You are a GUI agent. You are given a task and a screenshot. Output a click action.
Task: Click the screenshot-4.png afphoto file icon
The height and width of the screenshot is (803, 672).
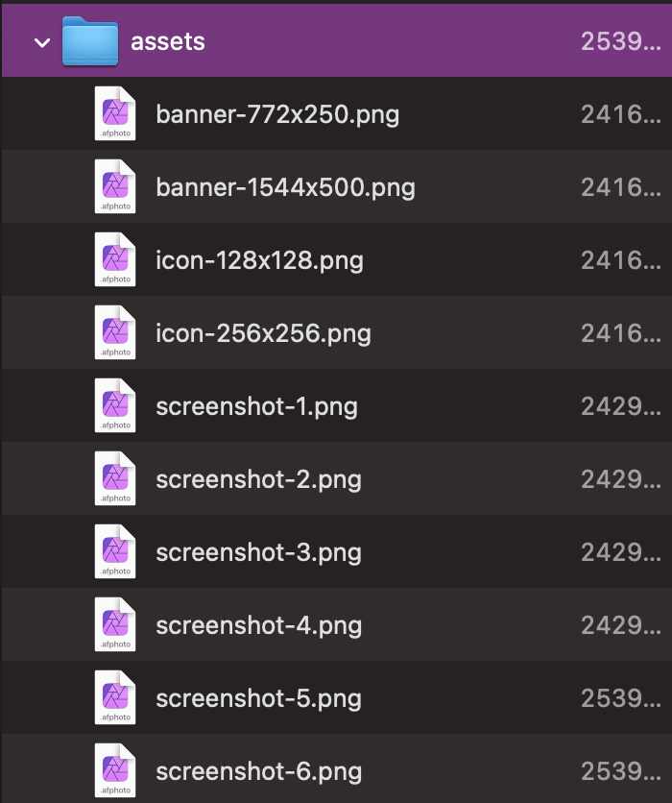(115, 625)
